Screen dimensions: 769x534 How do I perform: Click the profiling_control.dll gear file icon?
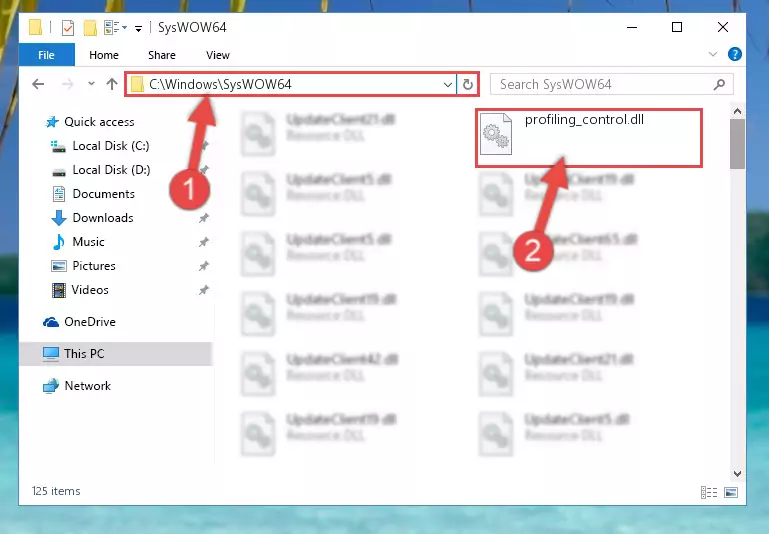[x=496, y=134]
